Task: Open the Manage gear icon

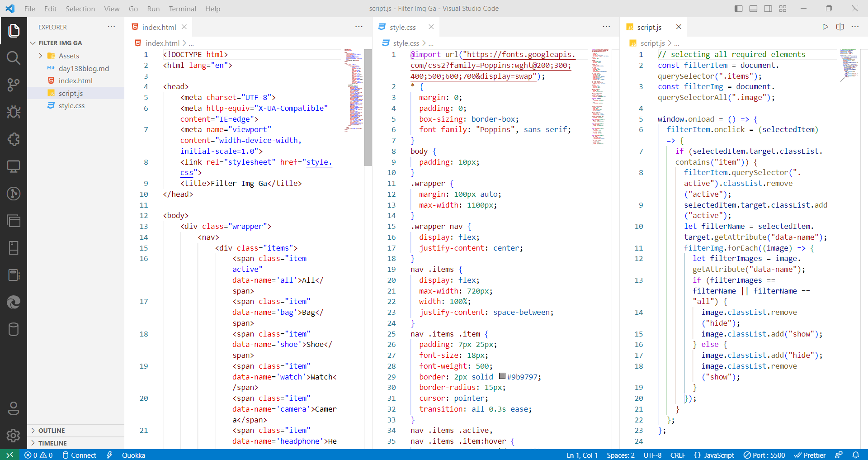Action: coord(14,436)
